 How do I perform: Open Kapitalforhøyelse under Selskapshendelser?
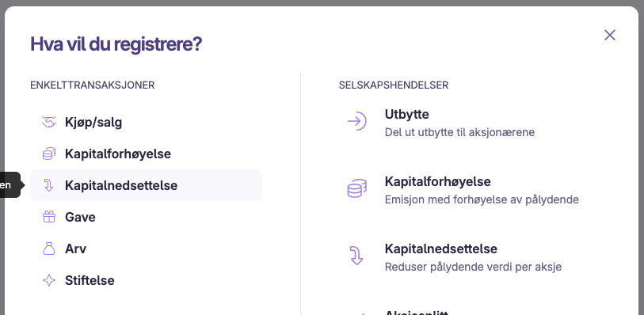pos(438,182)
